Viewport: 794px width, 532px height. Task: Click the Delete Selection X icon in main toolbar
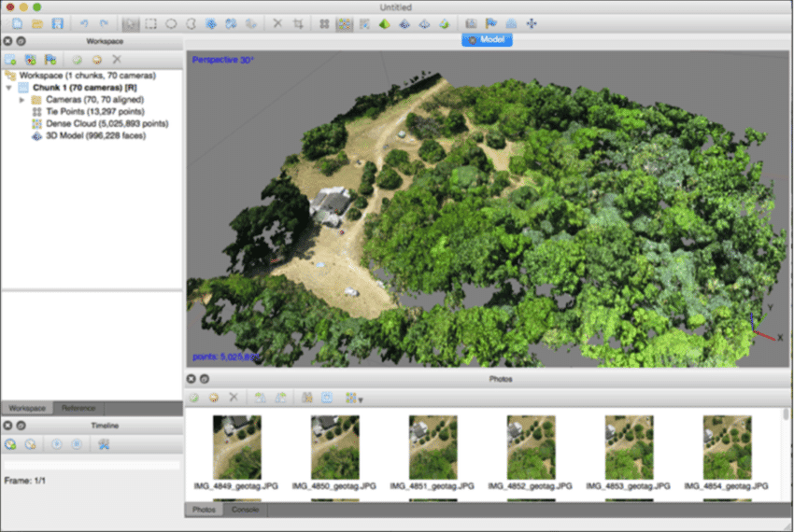click(x=277, y=23)
